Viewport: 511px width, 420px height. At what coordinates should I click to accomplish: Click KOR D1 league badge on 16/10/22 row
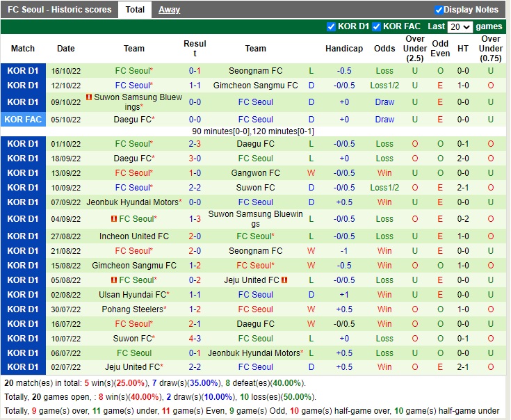23,71
